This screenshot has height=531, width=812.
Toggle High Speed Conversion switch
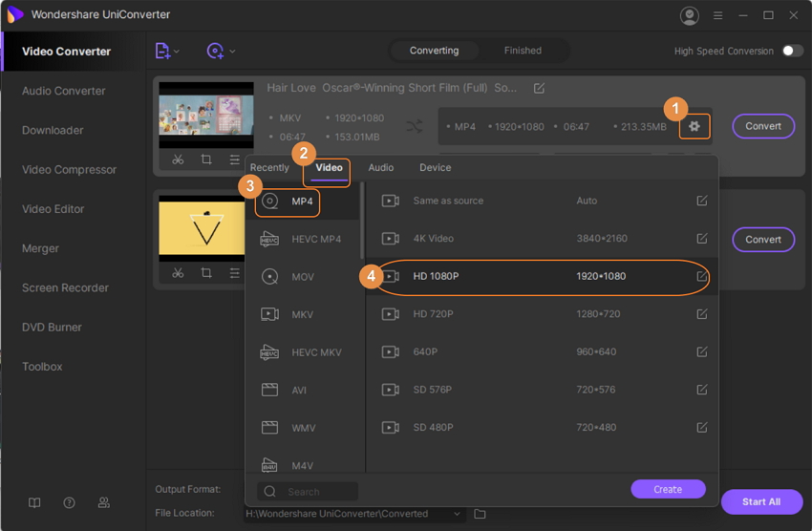click(x=792, y=51)
